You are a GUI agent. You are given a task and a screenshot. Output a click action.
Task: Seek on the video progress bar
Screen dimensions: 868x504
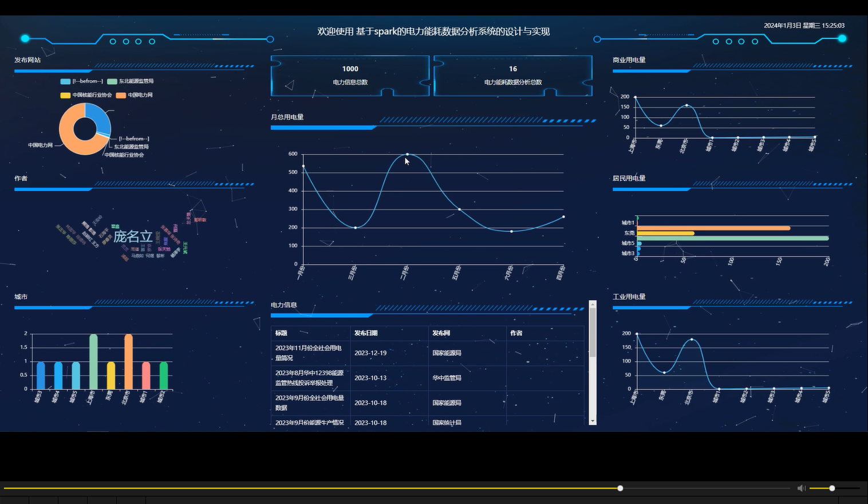pos(397,489)
